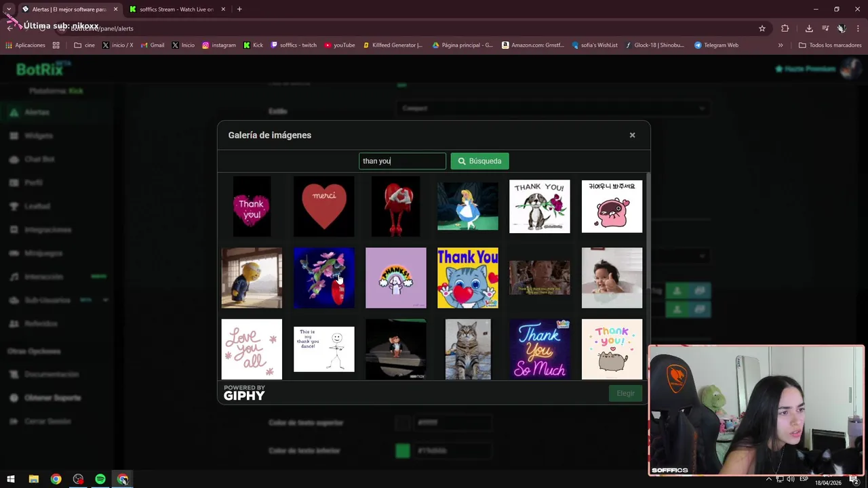Bookmark this page with the star icon
The width and height of the screenshot is (868, 488).
point(762,28)
